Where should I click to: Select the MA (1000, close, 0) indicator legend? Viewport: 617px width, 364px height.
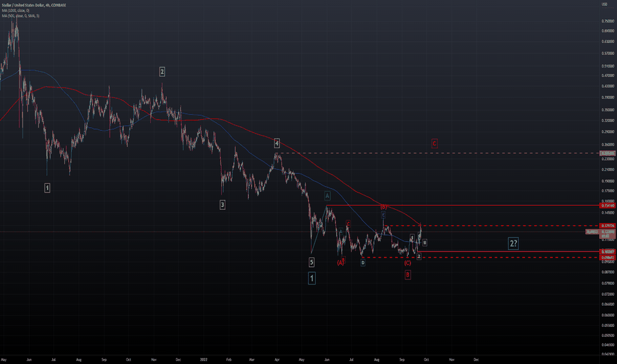(x=15, y=11)
